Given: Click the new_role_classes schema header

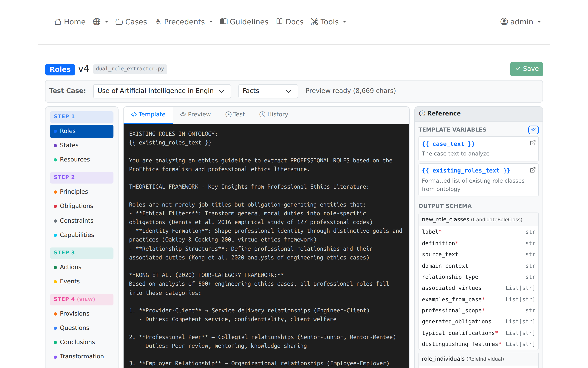Looking at the screenshot, I should pos(478,219).
